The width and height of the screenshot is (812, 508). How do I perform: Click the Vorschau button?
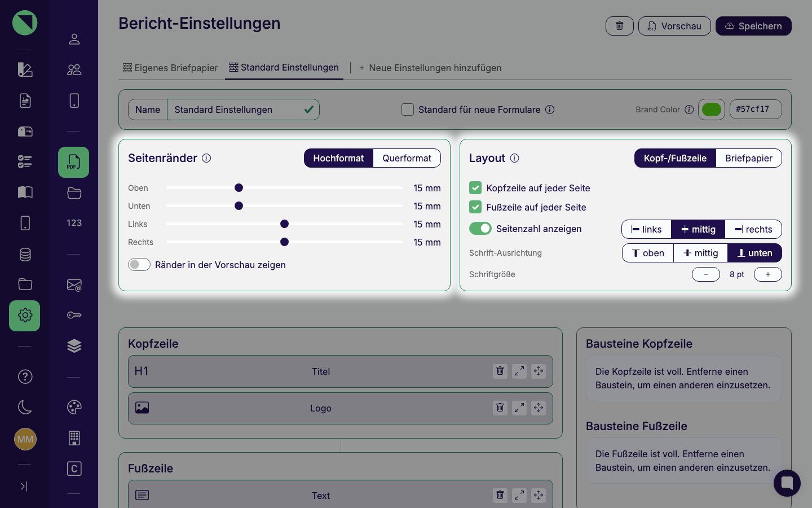674,26
